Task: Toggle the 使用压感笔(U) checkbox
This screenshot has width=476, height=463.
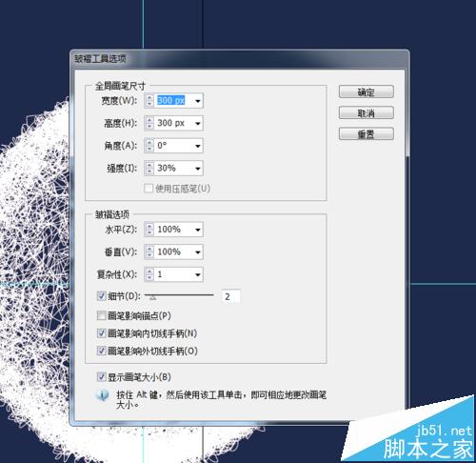Action: pyautogui.click(x=149, y=189)
